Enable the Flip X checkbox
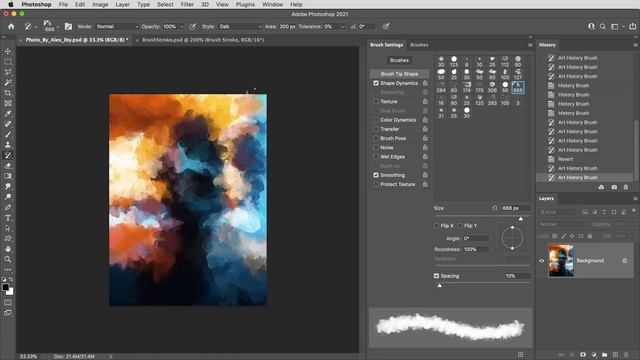 [x=436, y=226]
